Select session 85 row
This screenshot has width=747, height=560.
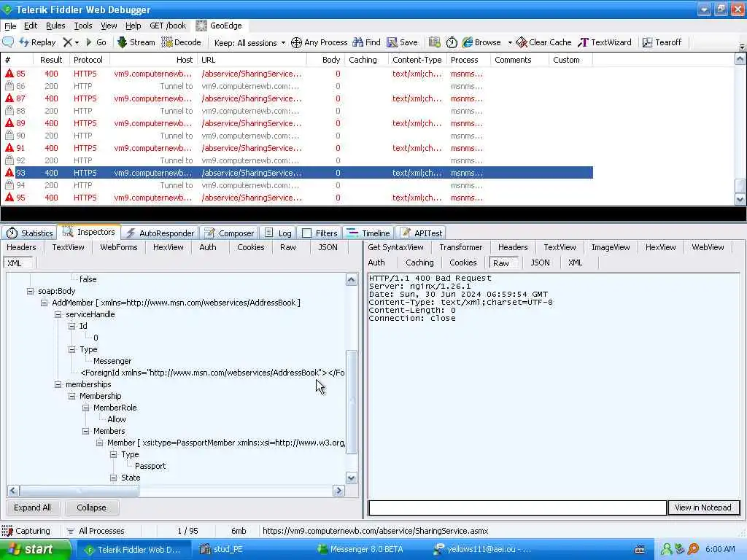click(298, 74)
